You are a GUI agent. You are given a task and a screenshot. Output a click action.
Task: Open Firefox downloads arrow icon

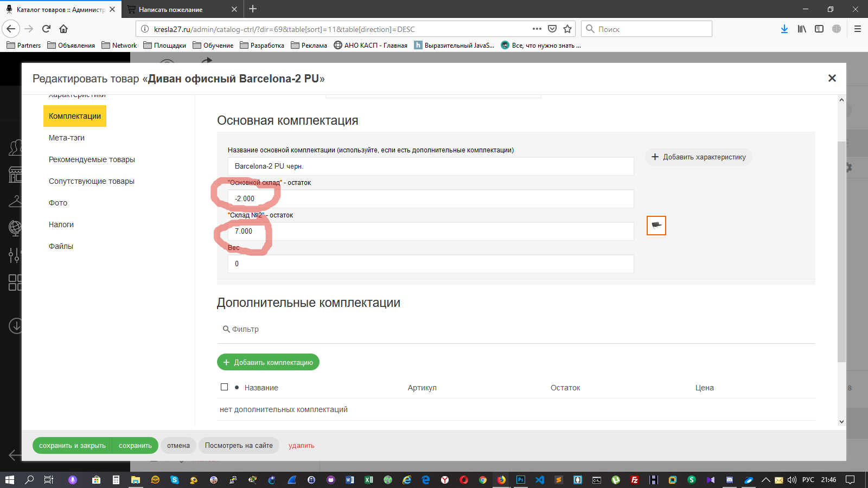[x=784, y=29]
